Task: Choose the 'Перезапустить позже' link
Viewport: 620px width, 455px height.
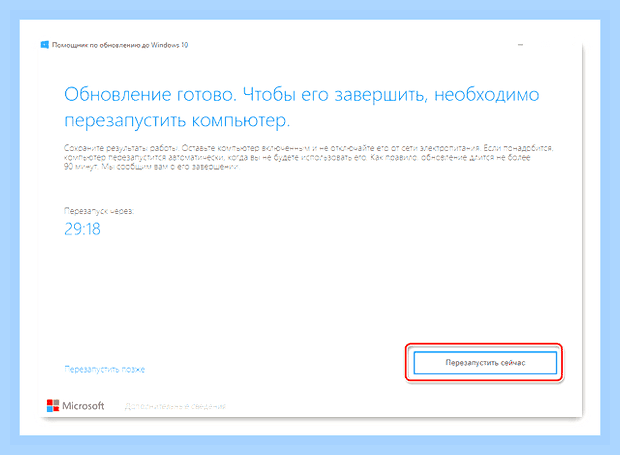Action: click(105, 369)
